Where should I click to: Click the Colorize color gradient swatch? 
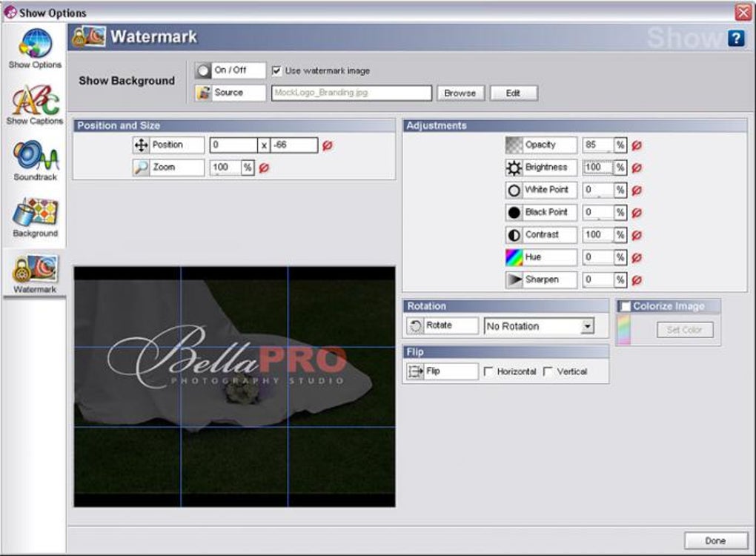(x=623, y=330)
